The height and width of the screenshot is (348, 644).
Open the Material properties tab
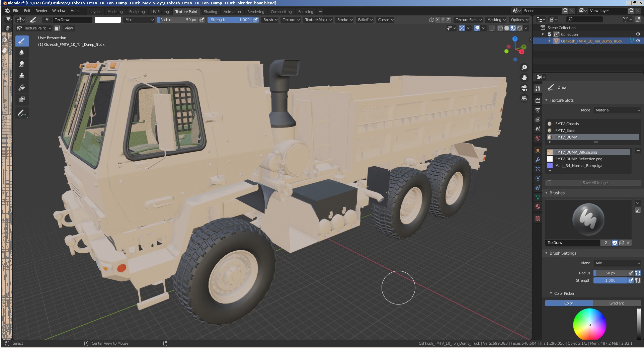coord(538,206)
